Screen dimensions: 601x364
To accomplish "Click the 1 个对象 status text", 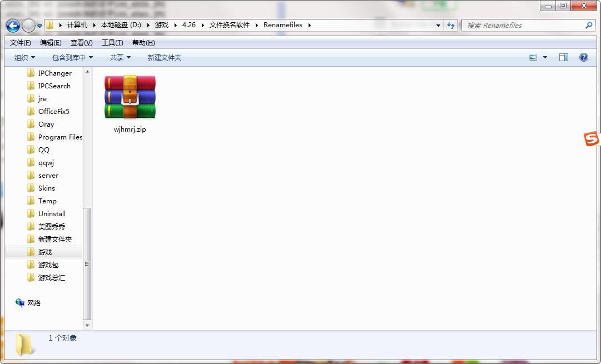I will (x=62, y=338).
